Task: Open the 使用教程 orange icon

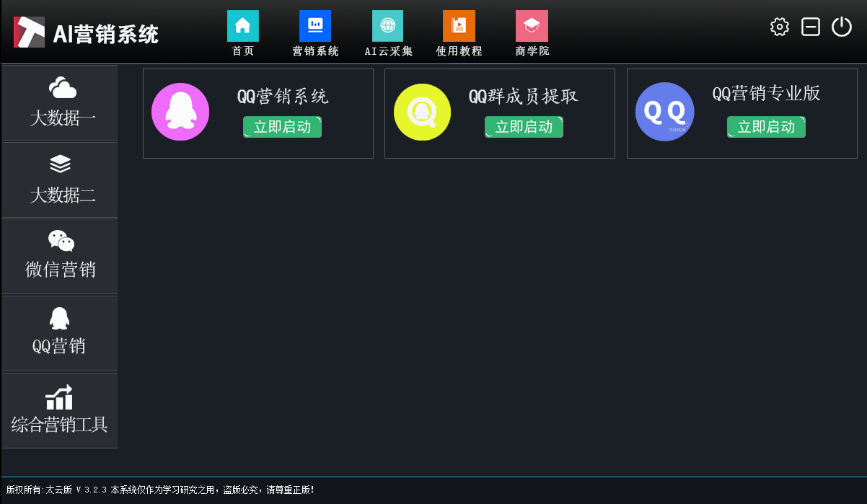Action: point(459,26)
